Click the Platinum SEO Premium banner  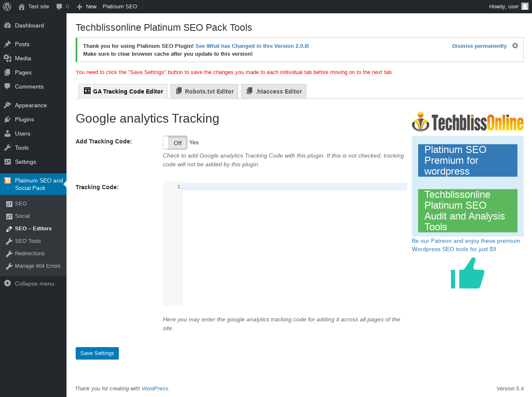468,160
